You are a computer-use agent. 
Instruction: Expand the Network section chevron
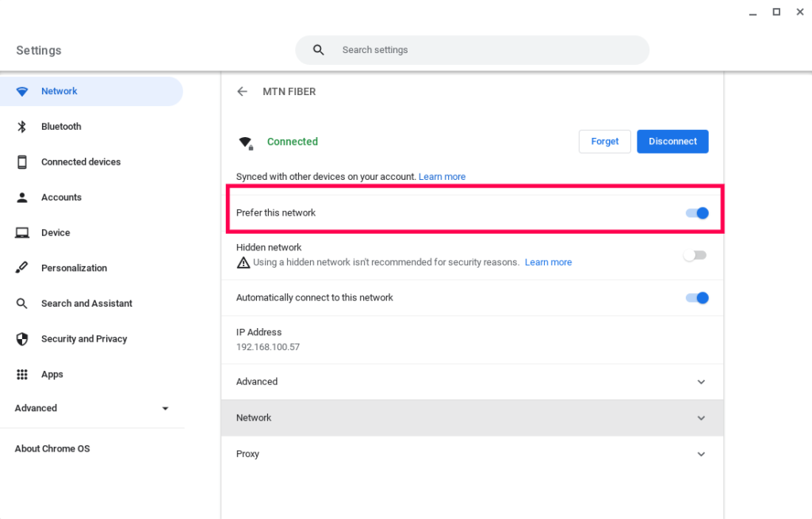[x=701, y=418]
